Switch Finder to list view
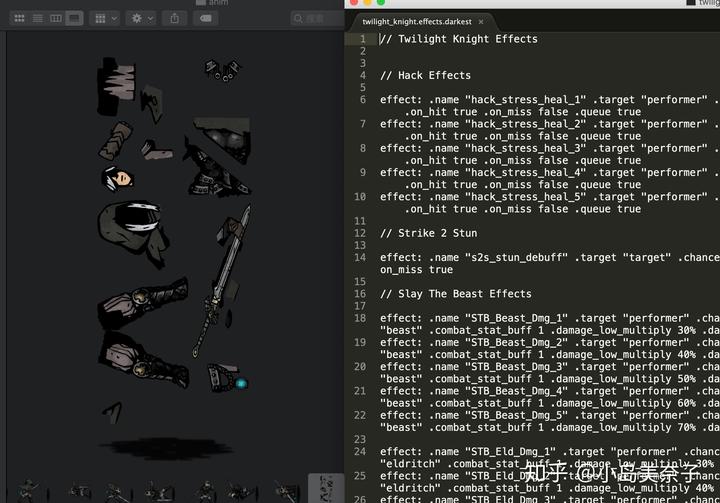720x503 pixels. pyautogui.click(x=38, y=18)
